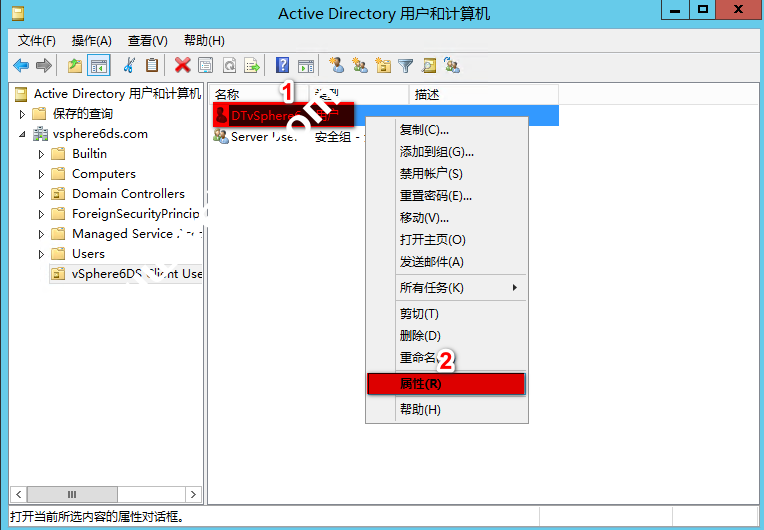Image resolution: width=764 pixels, height=530 pixels.
Task: Select the vsphere6ds.com domain in the tree
Action: pos(90,134)
